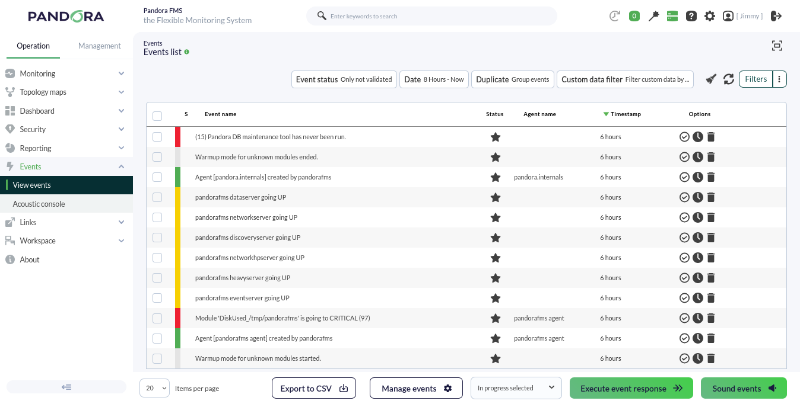Click Sound events button

744,388
